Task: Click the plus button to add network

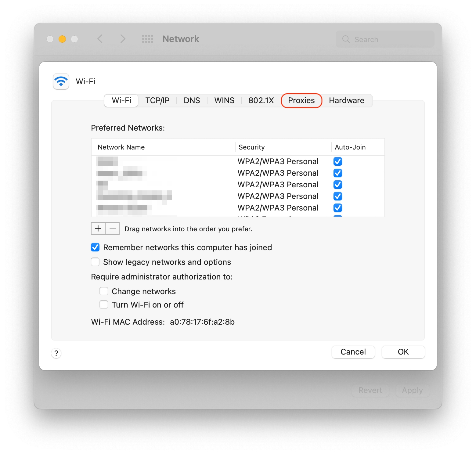Action: [98, 229]
